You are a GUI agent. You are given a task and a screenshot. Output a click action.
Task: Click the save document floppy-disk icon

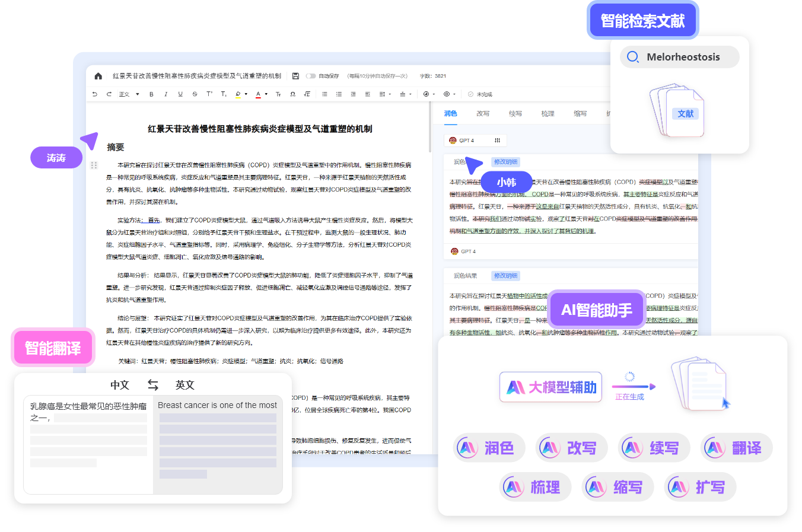point(295,76)
